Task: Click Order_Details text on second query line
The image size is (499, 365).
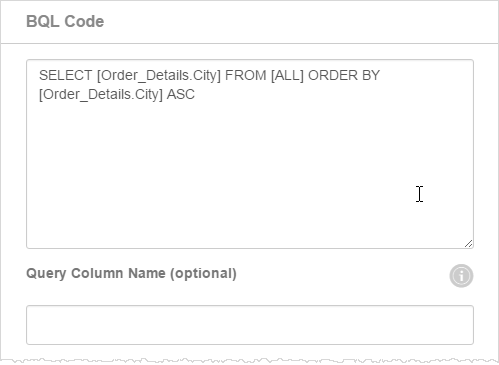Action: (88, 95)
